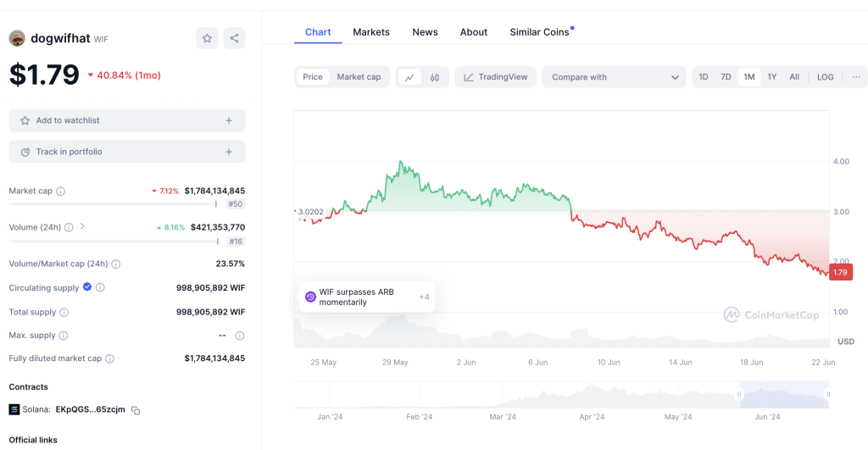Share dogwifhat page icon

234,38
